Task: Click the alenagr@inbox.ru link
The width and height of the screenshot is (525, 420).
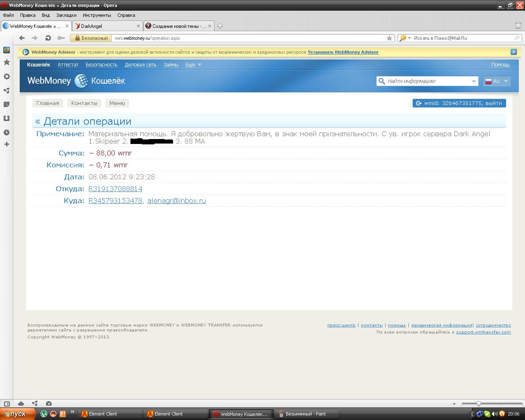Action: coord(176,201)
